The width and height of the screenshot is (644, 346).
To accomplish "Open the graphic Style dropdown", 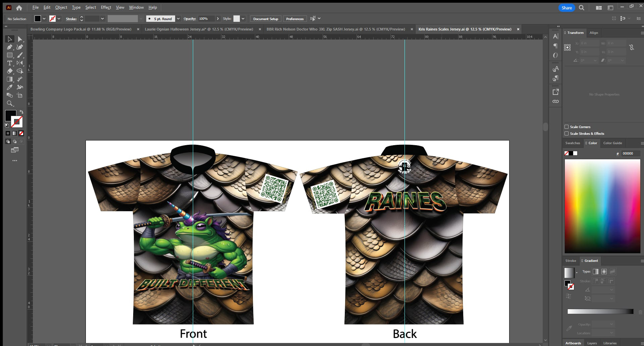I will [243, 19].
